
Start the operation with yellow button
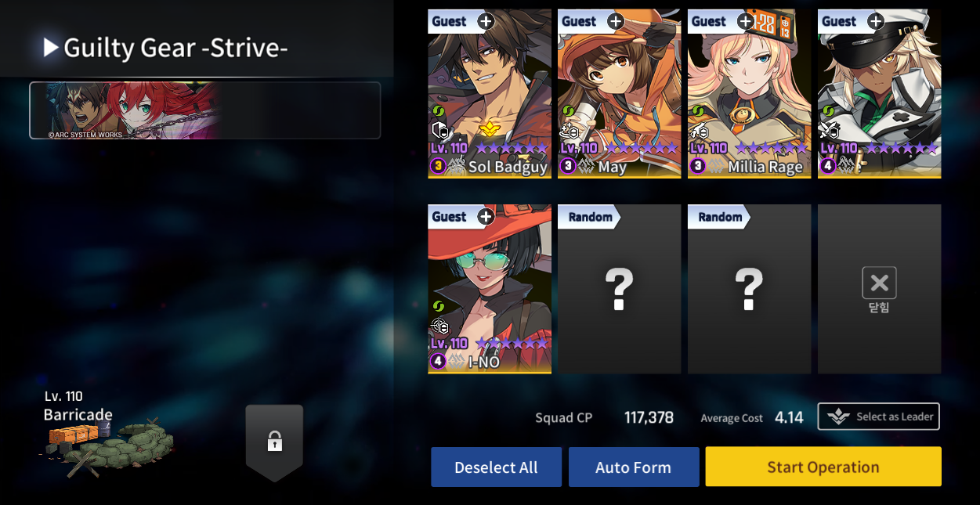point(823,467)
